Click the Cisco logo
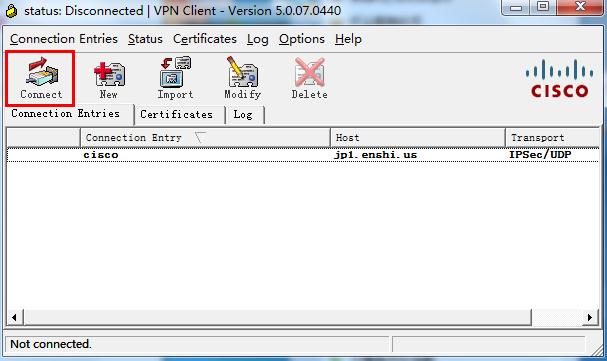Viewport: 607px width, 361px height. coord(559,79)
